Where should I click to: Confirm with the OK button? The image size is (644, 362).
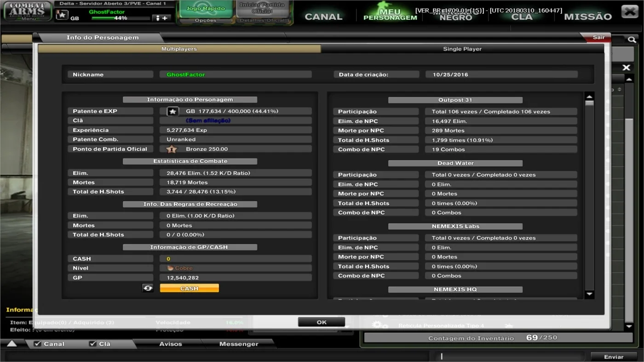[x=322, y=322]
